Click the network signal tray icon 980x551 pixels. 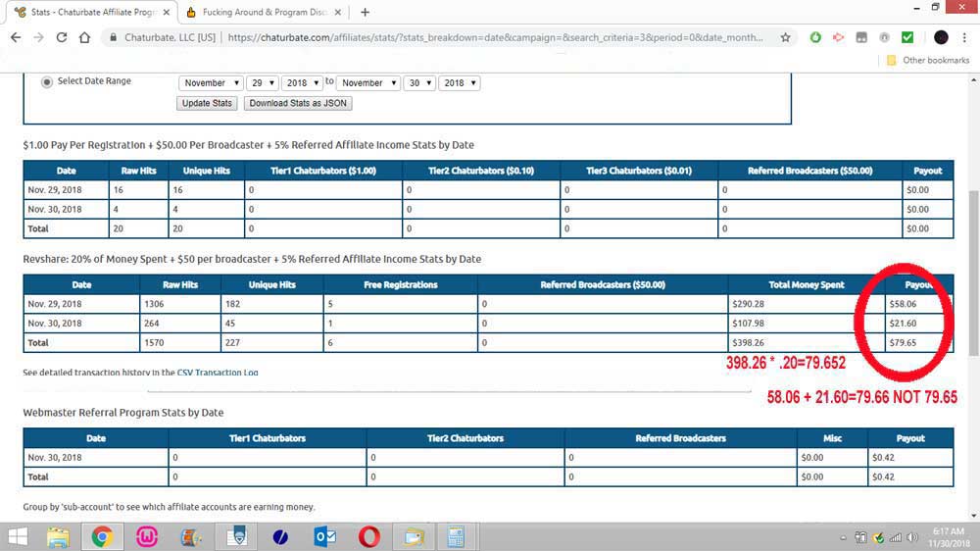point(896,537)
